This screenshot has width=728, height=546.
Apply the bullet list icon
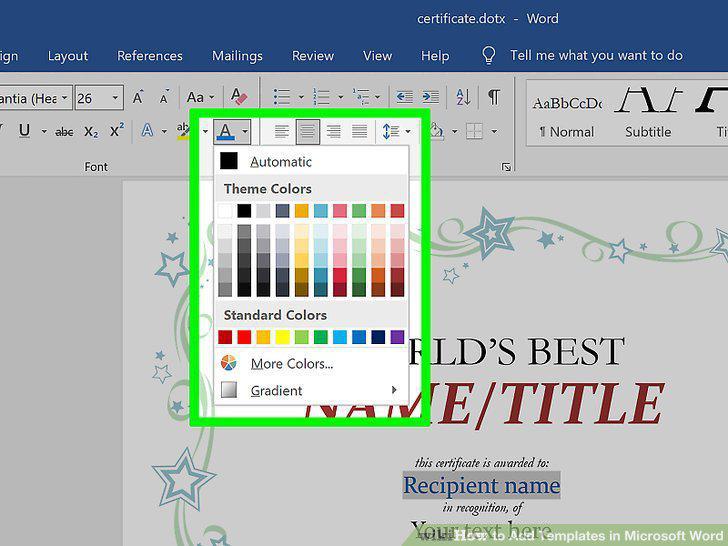282,97
